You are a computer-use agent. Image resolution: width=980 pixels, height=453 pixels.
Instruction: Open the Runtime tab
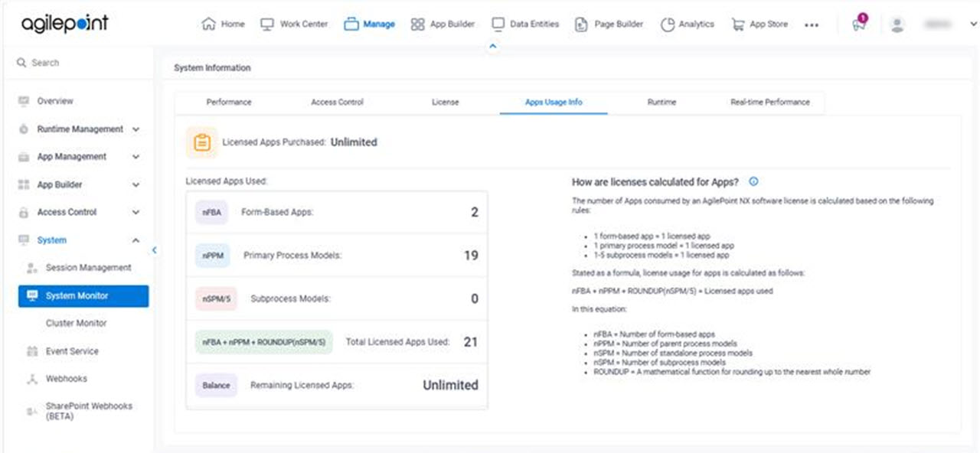point(661,102)
